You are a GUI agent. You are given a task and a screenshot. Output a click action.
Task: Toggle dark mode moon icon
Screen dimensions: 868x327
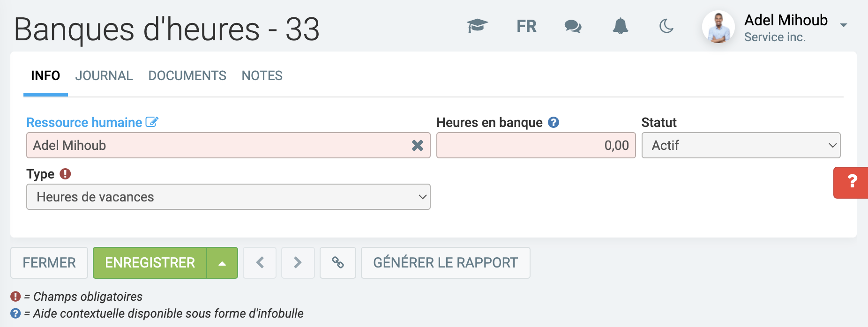[666, 26]
